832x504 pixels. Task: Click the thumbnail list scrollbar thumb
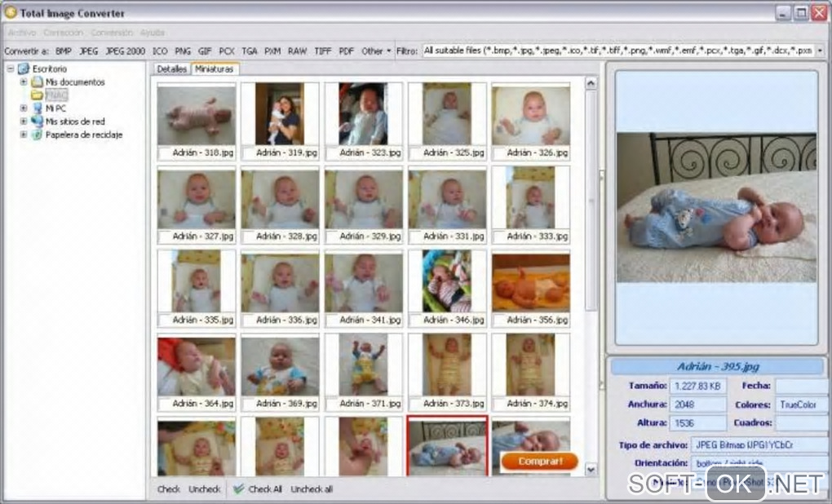pos(591,199)
